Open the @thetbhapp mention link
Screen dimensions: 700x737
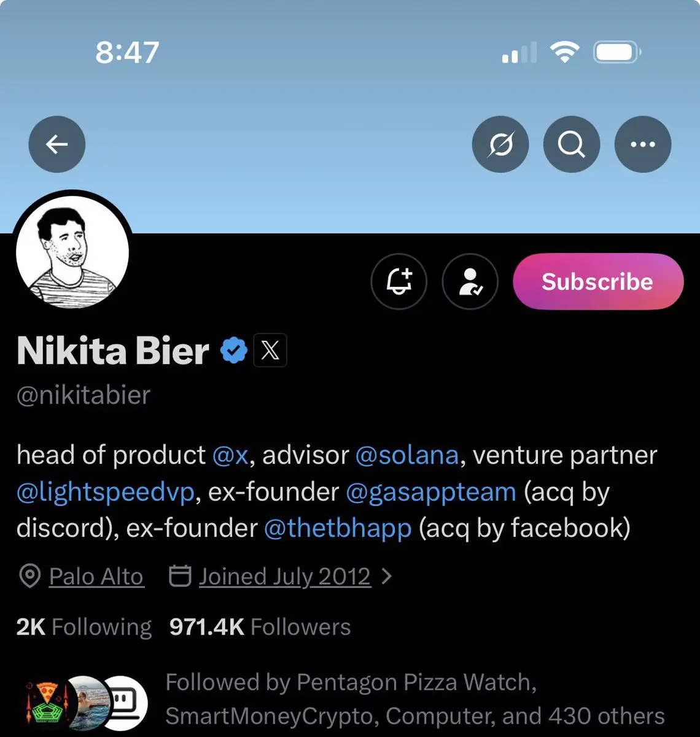pos(337,528)
